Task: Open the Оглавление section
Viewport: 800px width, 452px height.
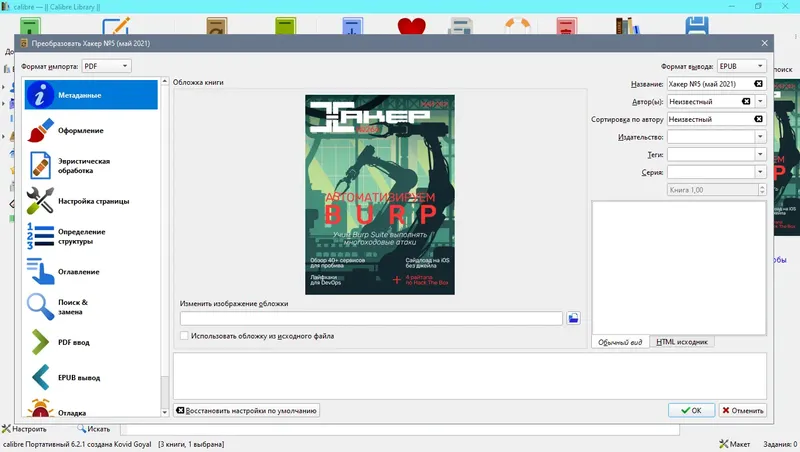Action: point(91,272)
